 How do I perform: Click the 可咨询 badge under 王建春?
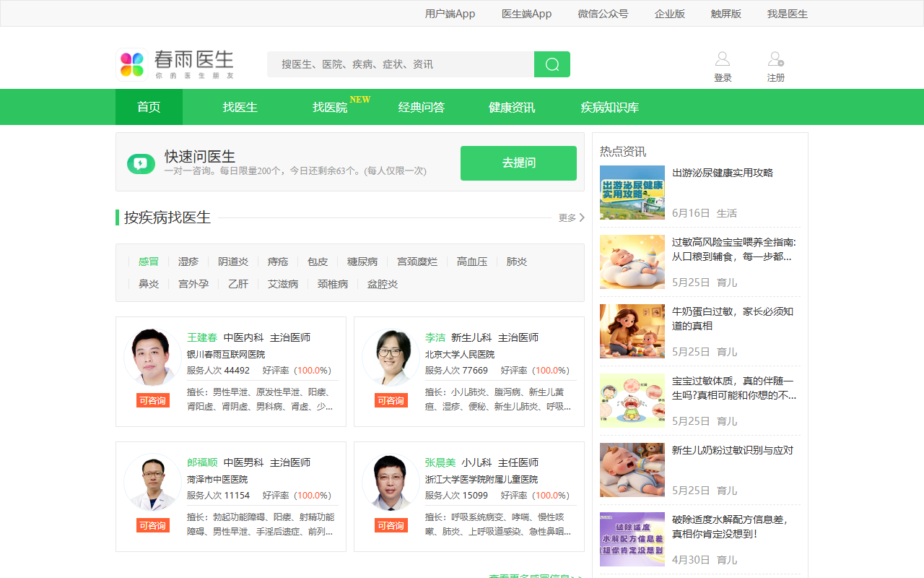[153, 400]
